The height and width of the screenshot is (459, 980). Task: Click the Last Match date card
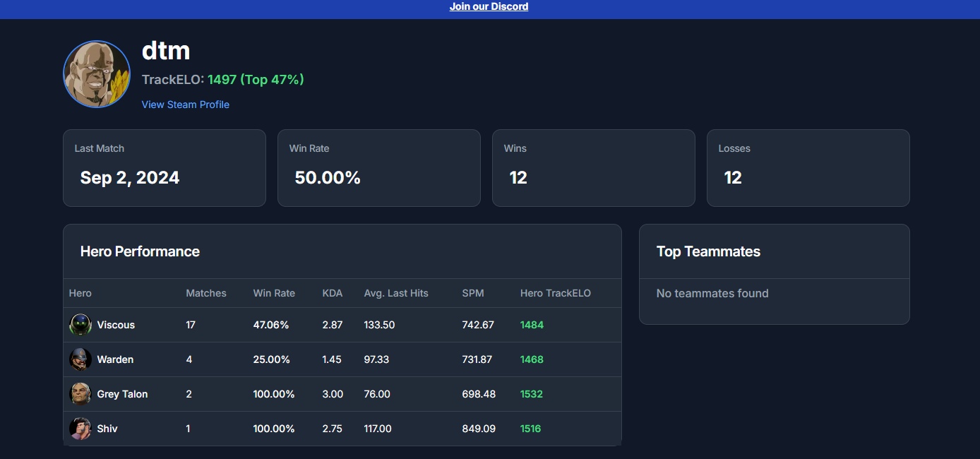coord(165,168)
